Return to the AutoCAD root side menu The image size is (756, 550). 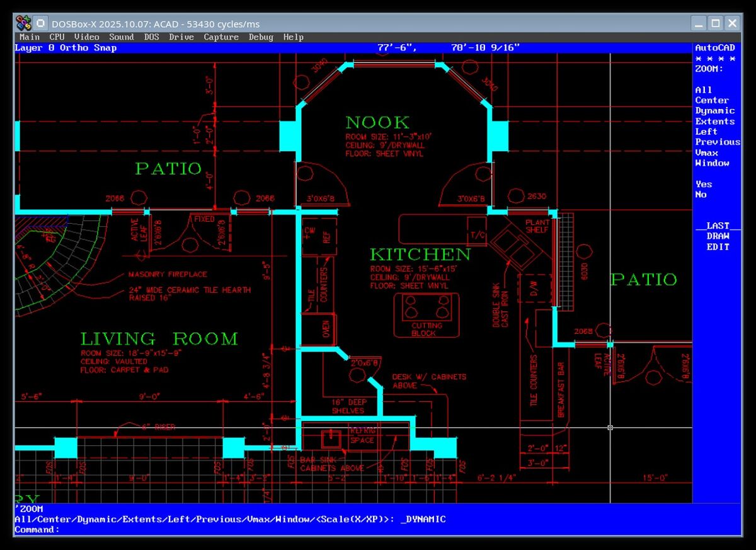pos(714,48)
